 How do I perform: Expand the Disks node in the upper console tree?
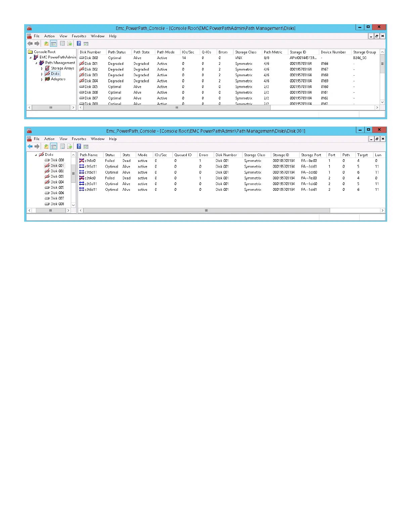(42, 74)
